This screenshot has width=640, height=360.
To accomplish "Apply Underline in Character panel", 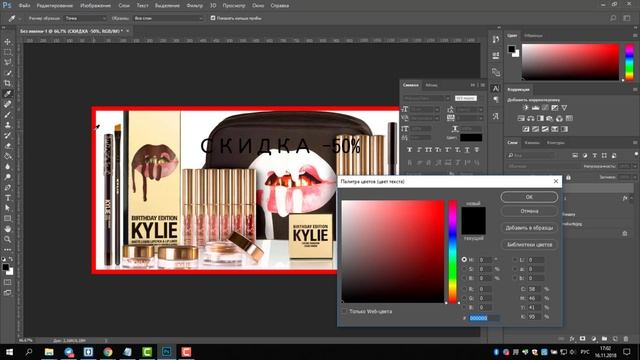I will [x=467, y=150].
